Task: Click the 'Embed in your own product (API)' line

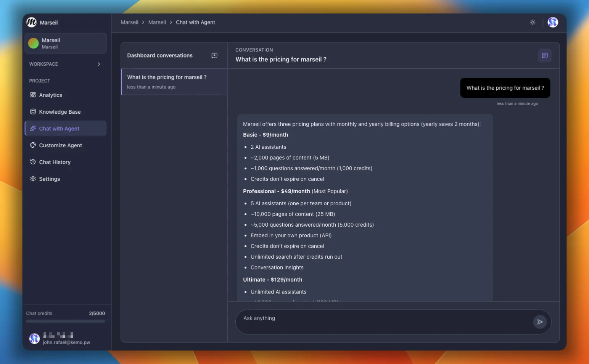Action: coord(291,236)
